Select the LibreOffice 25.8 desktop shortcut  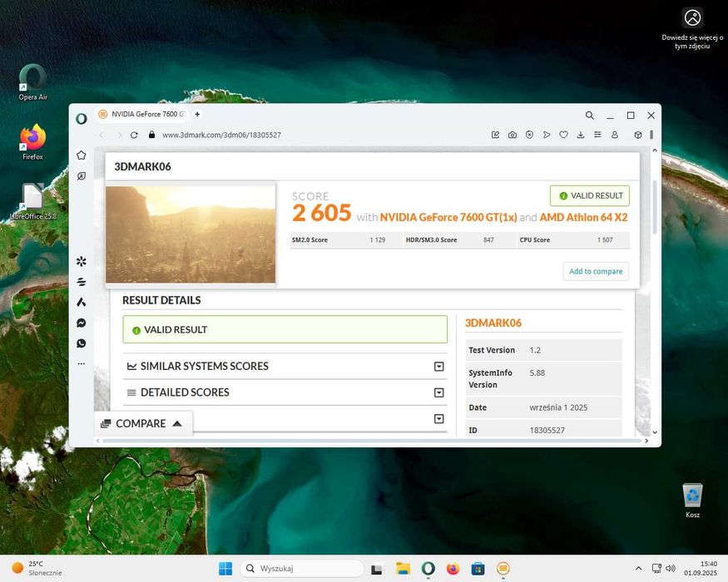32,202
